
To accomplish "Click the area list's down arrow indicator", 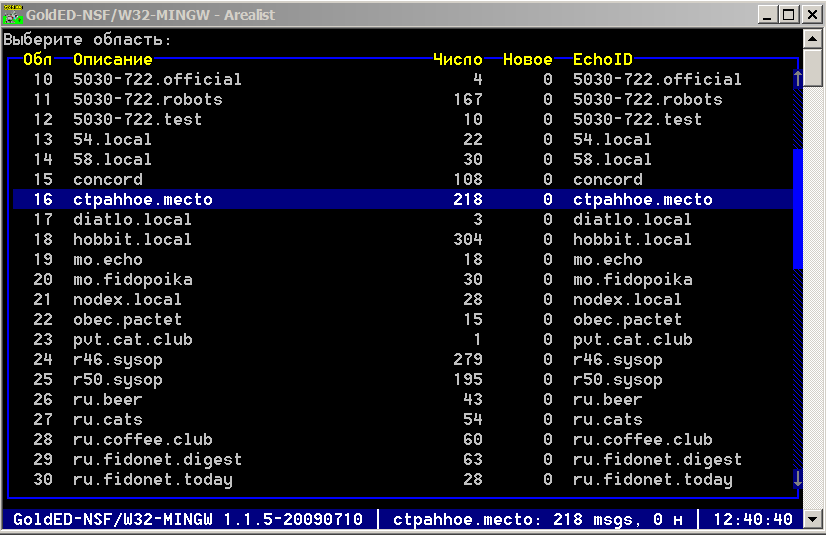I will (797, 479).
